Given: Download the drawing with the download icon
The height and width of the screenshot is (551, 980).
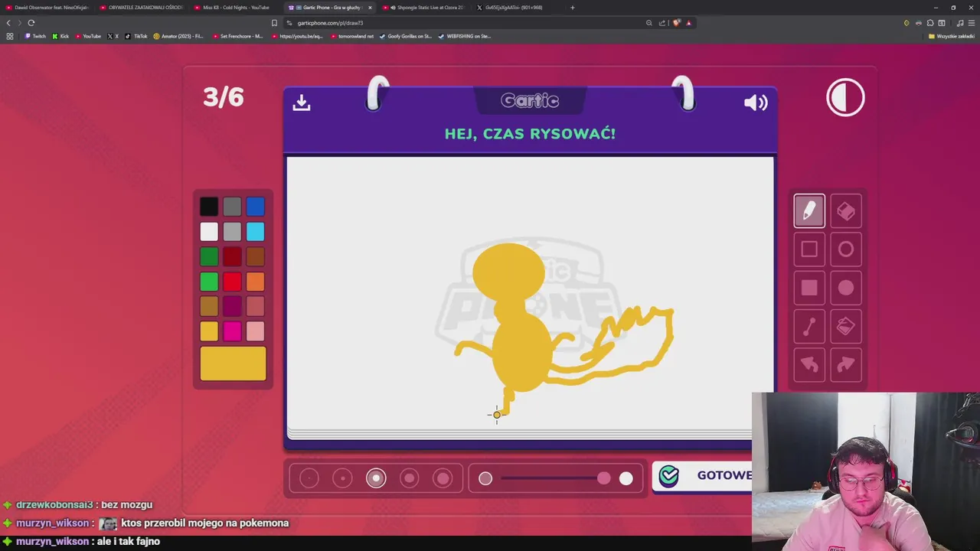Looking at the screenshot, I should (302, 103).
